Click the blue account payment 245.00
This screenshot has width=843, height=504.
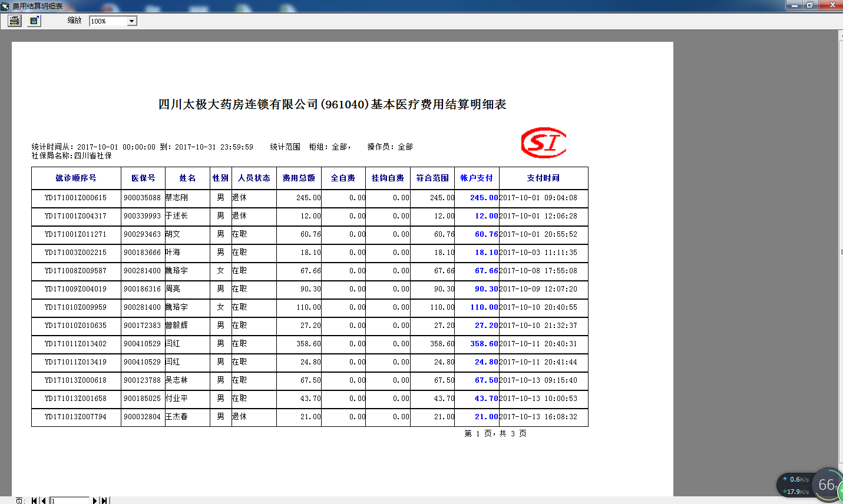coord(484,198)
